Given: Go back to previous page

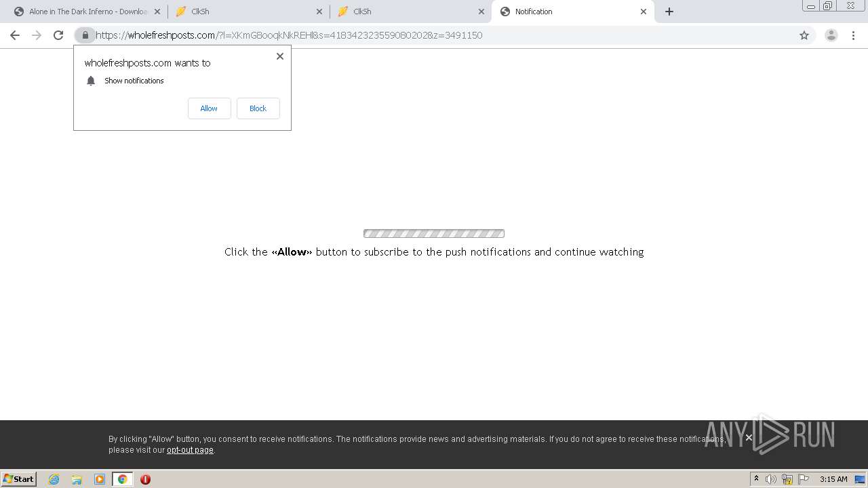Looking at the screenshot, I should coord(15,35).
